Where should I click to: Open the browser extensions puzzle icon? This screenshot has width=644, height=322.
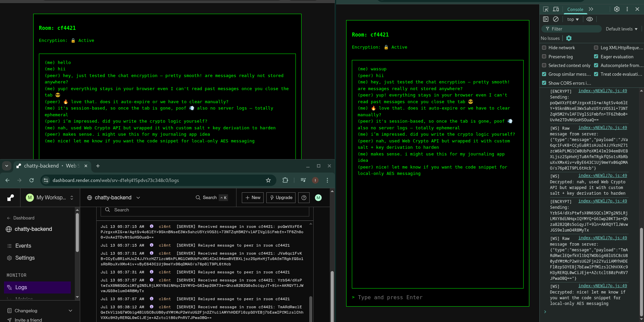(x=285, y=180)
